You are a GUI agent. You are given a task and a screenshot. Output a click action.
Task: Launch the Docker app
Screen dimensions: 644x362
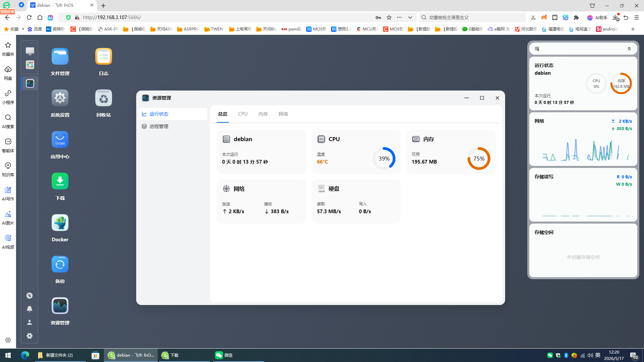click(x=60, y=223)
